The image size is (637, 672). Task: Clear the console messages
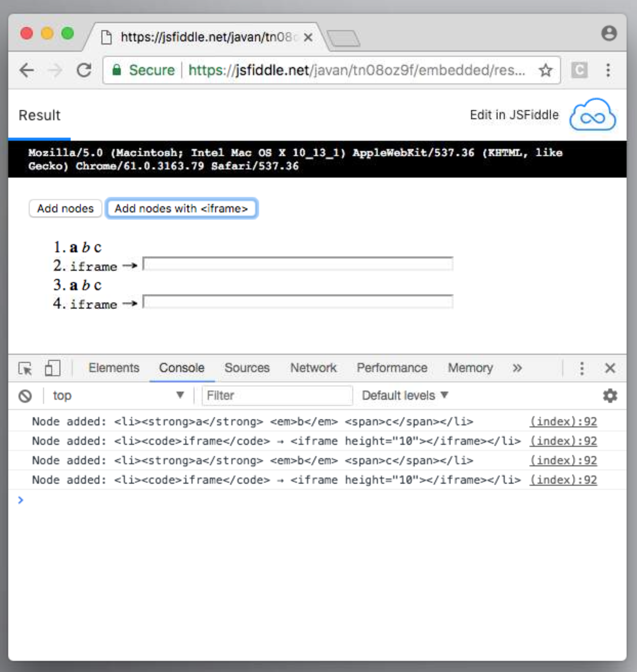point(25,395)
